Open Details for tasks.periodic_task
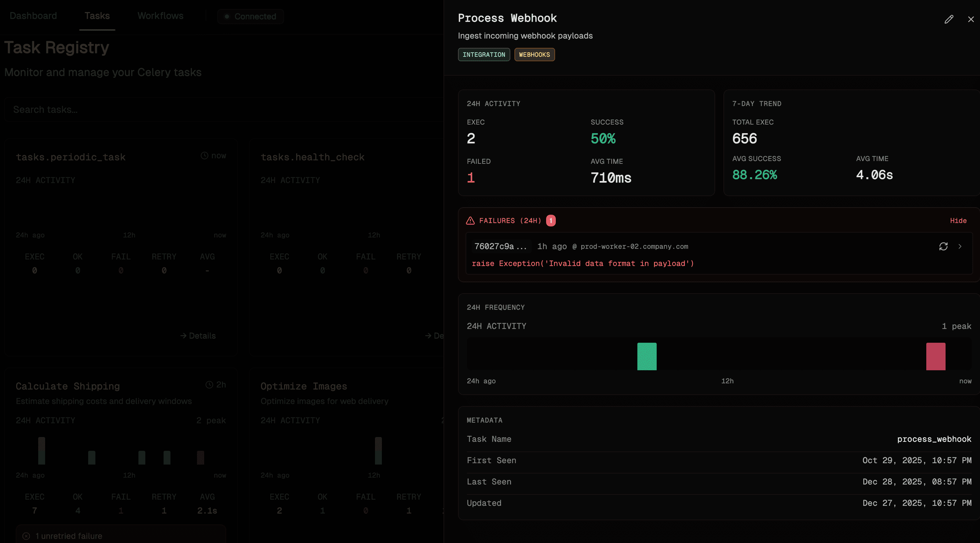The width and height of the screenshot is (980, 543). click(197, 336)
